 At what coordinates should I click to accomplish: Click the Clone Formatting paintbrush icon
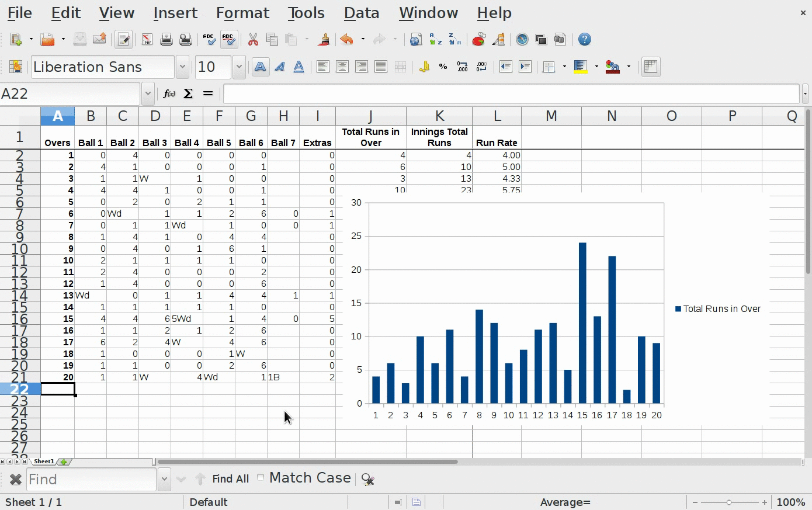pos(323,39)
